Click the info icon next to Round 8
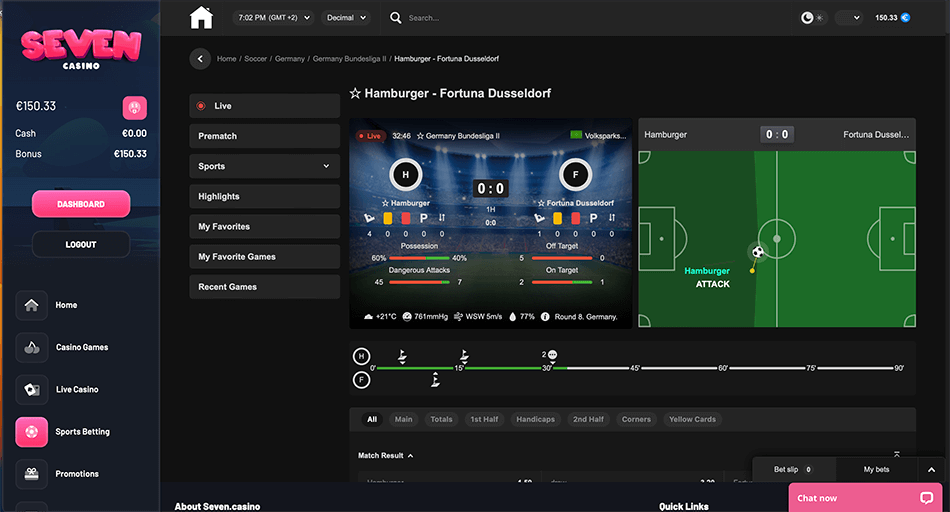The height and width of the screenshot is (512, 950). tap(545, 316)
